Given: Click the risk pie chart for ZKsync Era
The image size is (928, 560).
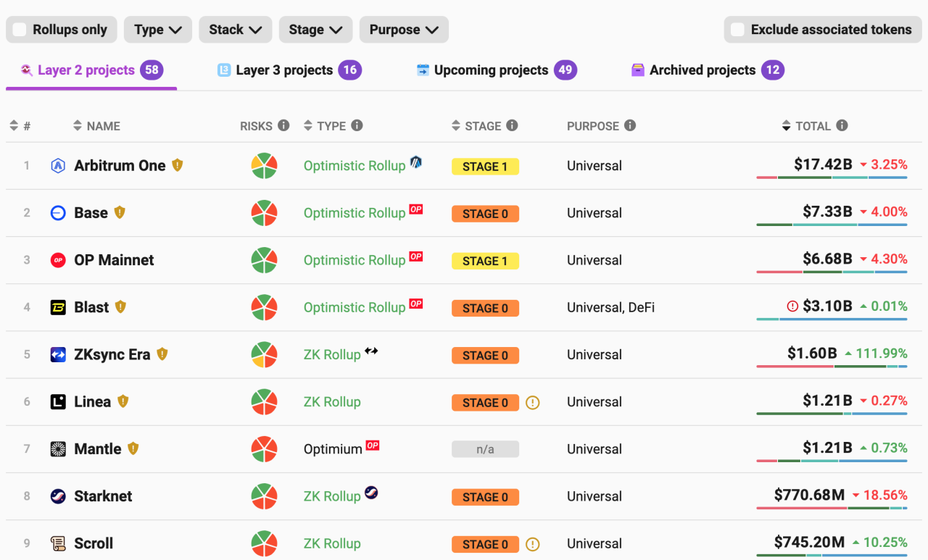Looking at the screenshot, I should click(x=264, y=355).
